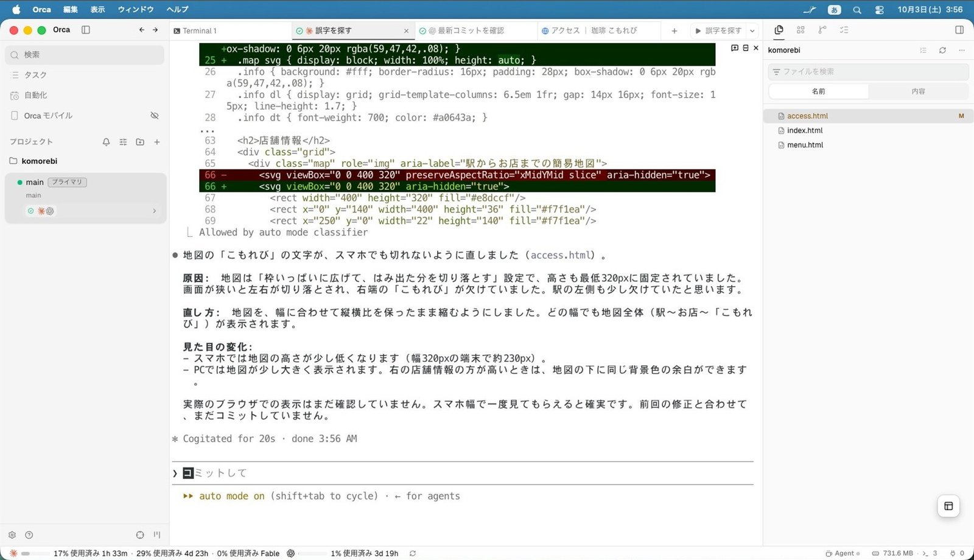Open the ウィンドウ menu
Viewport: 974px width, 560px height.
(136, 10)
